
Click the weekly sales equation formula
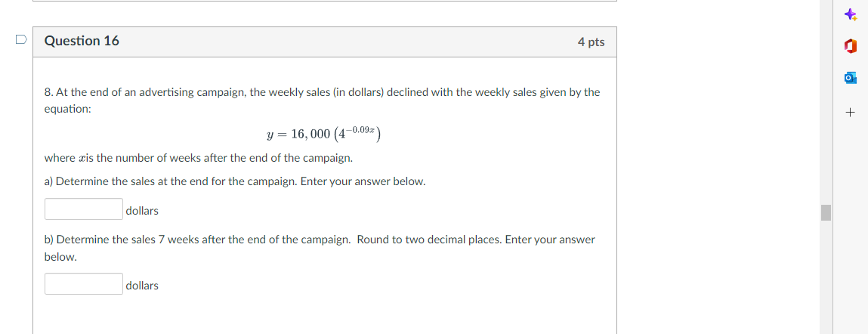tap(323, 134)
